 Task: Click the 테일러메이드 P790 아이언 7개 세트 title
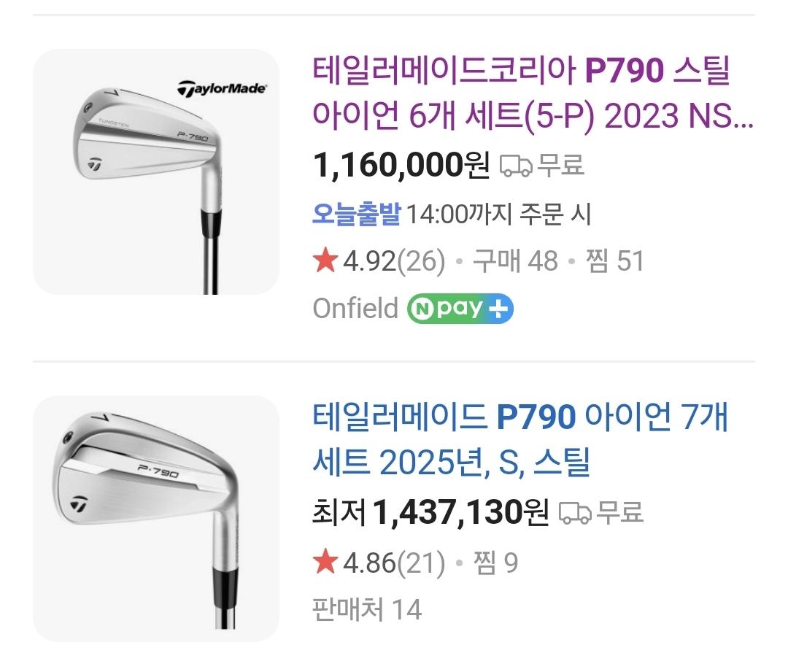521,439
